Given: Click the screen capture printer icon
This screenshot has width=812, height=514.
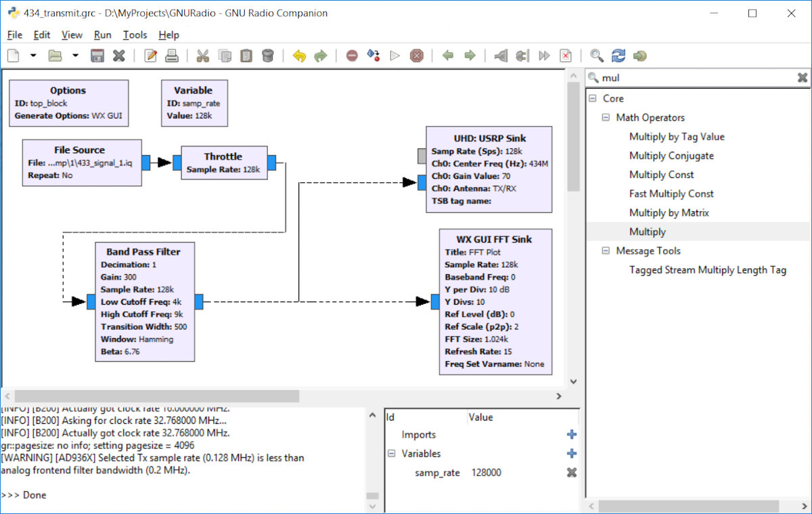Looking at the screenshot, I should coord(172,56).
